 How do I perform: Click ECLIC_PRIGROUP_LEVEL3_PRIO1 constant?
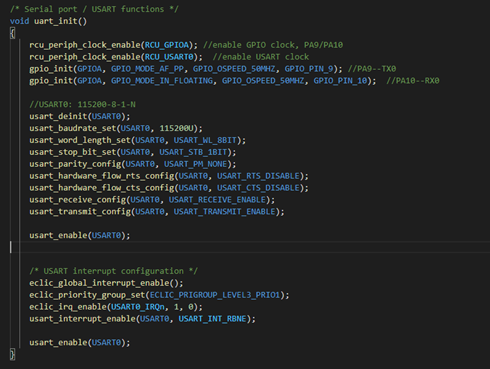[215, 295]
